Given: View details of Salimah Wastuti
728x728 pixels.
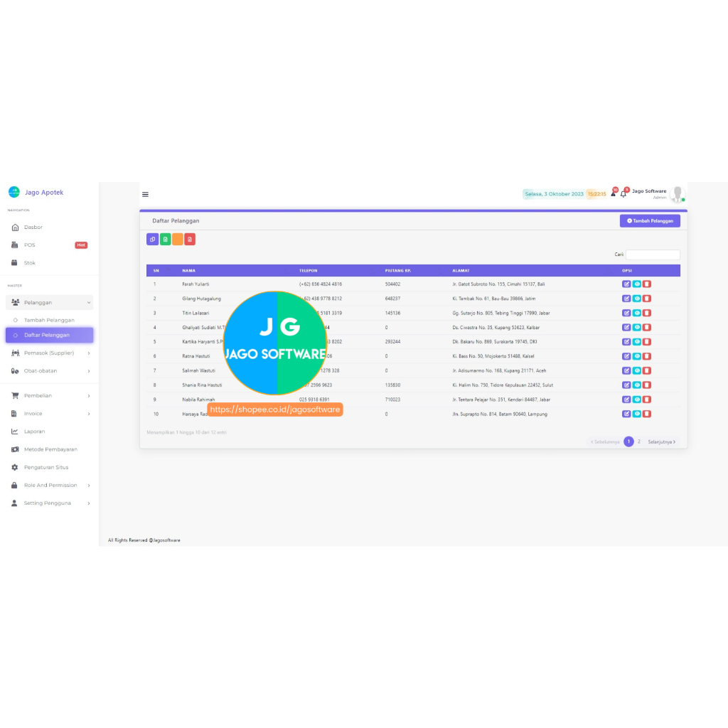Looking at the screenshot, I should click(636, 370).
